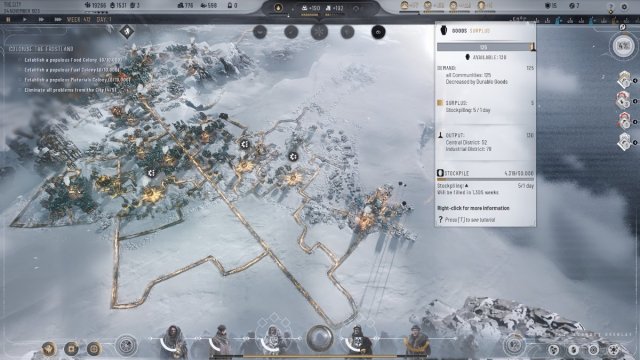Image resolution: width=640 pixels, height=360 pixels.
Task: Set game speed to fast forward
Action: pos(41,19)
